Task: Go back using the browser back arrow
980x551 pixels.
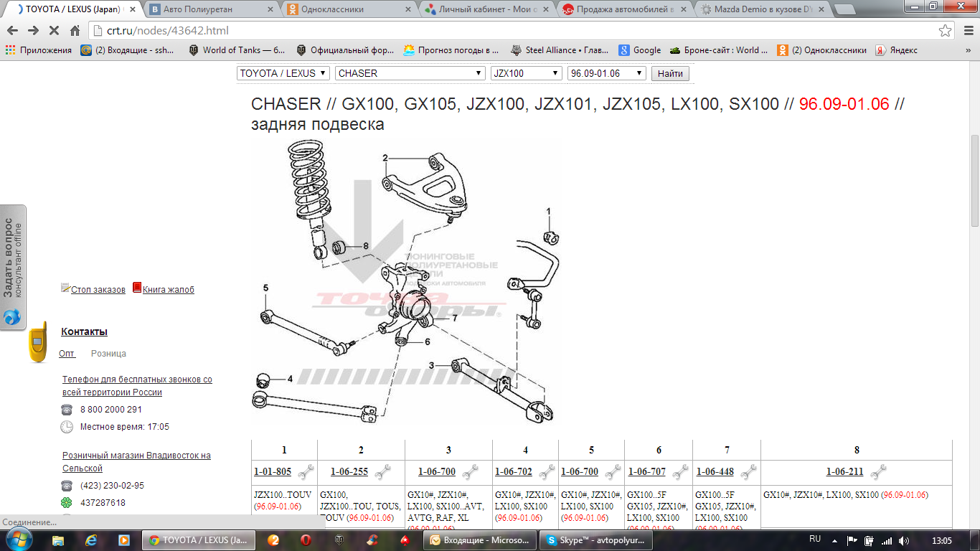Action: coord(12,31)
